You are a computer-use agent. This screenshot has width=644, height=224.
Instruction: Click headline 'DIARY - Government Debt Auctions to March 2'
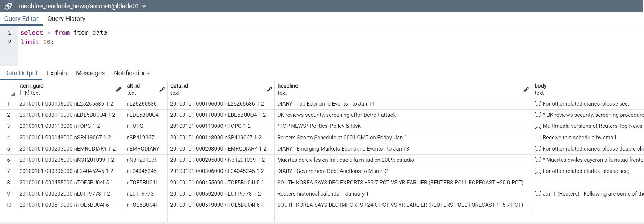pyautogui.click(x=403, y=171)
